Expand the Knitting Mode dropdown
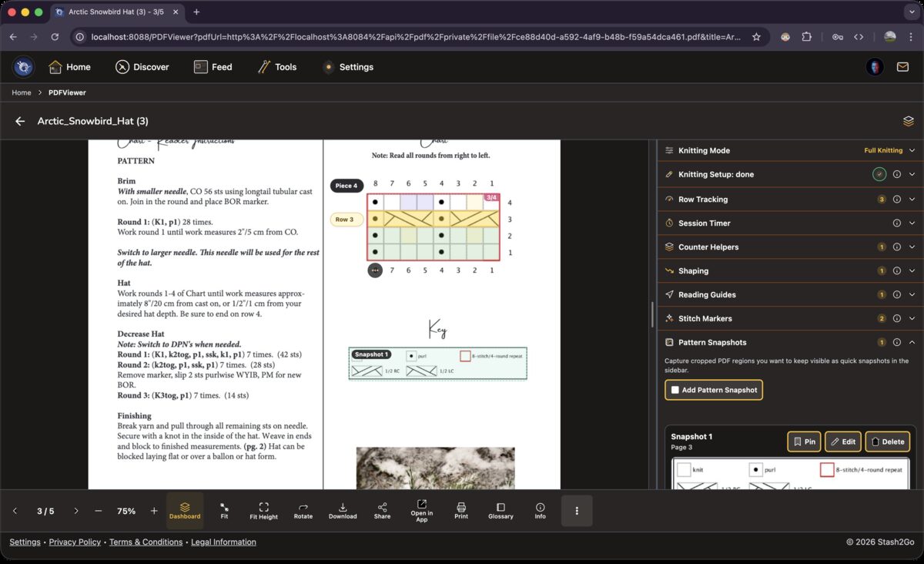Screen dimensions: 924x564 point(913,150)
